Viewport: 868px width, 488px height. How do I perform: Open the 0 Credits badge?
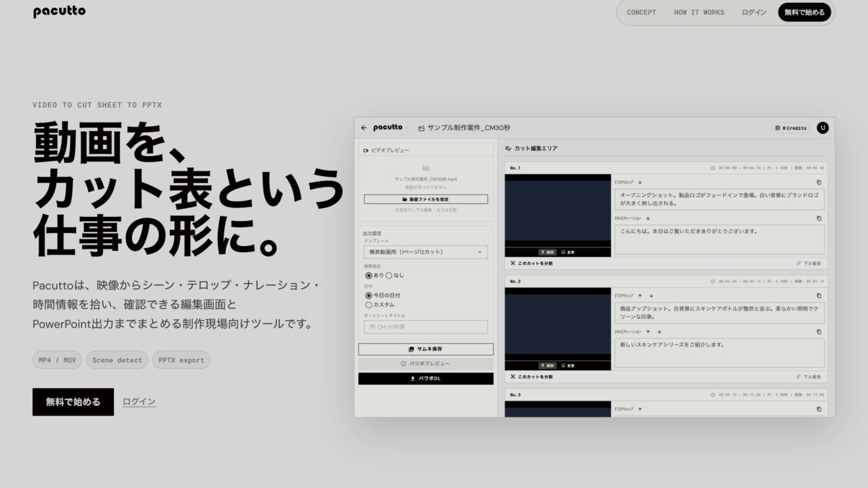[x=791, y=127]
